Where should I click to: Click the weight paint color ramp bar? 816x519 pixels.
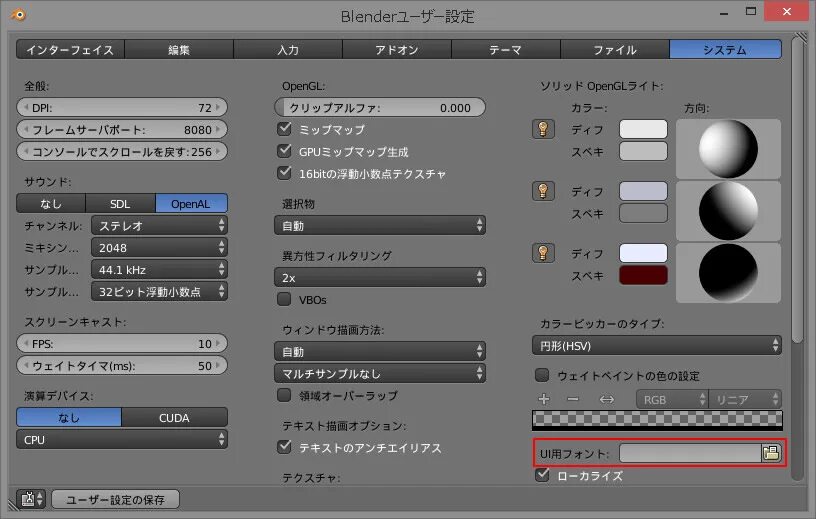[x=657, y=420]
